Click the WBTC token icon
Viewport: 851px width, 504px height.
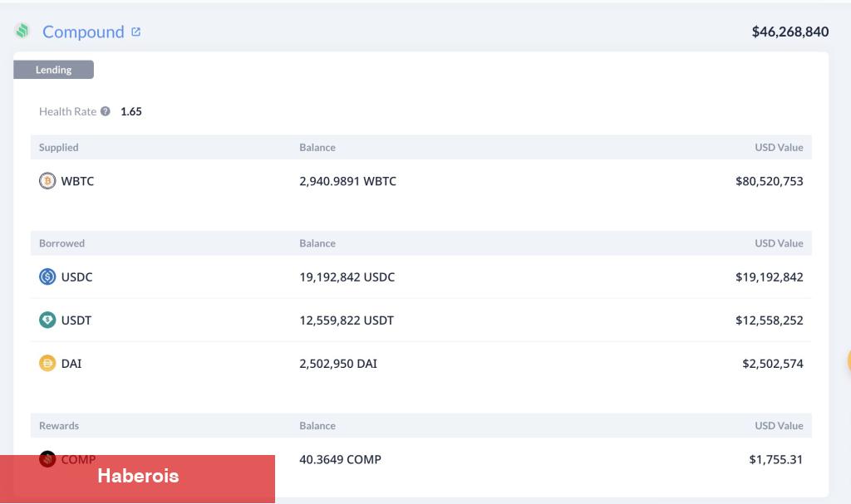[47, 181]
